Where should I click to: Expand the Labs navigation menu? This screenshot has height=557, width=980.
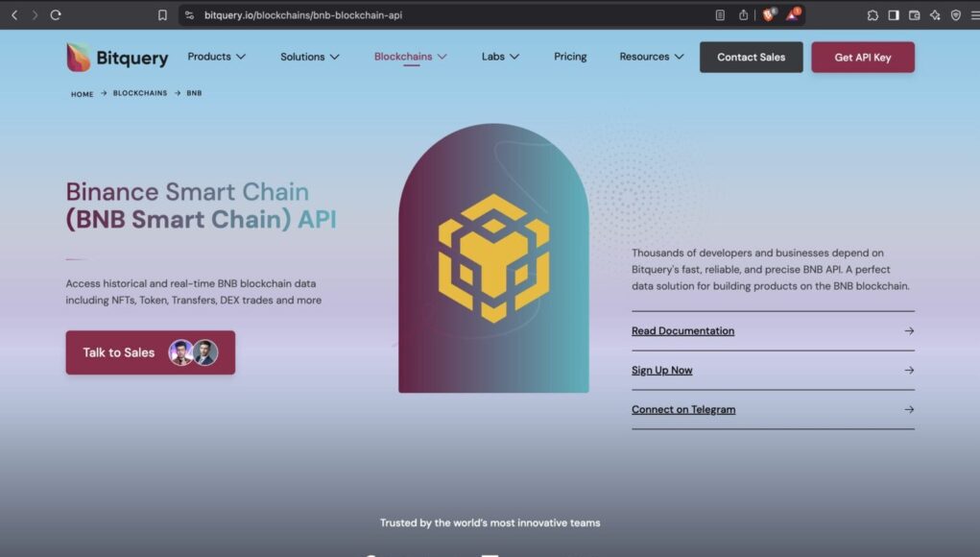tap(500, 57)
